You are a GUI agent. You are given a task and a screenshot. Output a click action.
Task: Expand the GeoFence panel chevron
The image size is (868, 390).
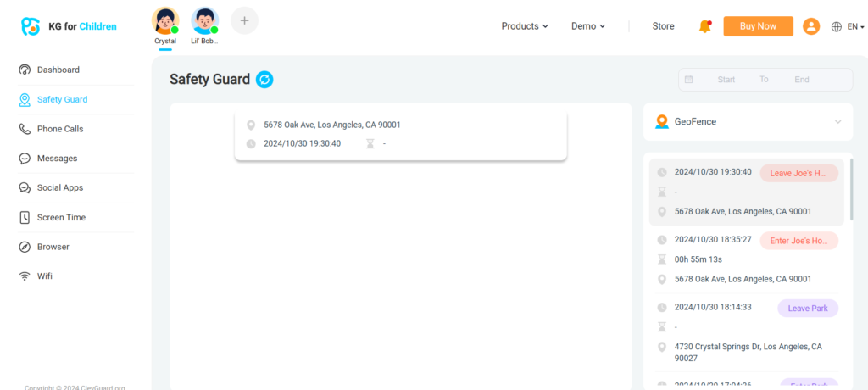click(837, 122)
